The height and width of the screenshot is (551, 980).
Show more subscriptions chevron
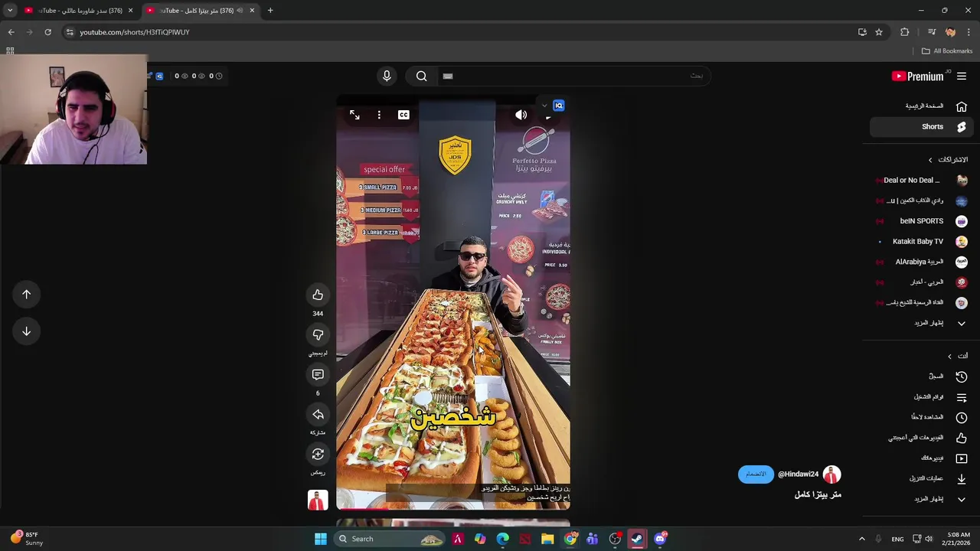pos(962,323)
